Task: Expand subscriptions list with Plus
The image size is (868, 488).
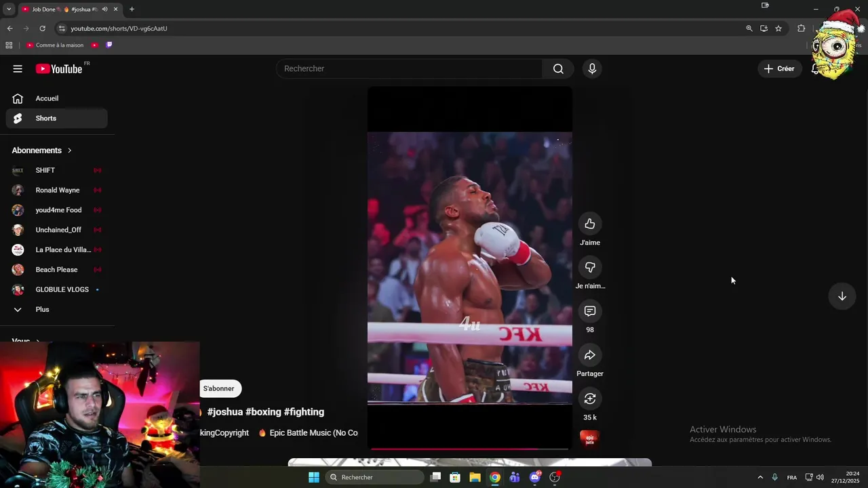Action: (x=57, y=309)
